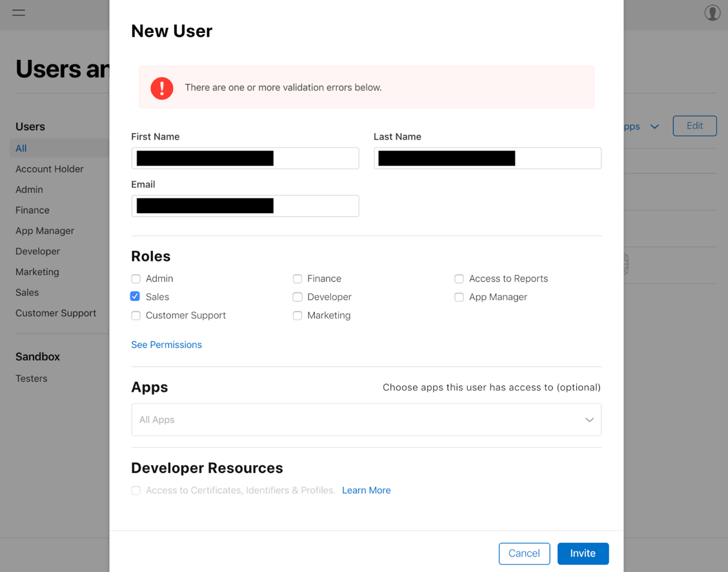Click the Invite button
Image resolution: width=728 pixels, height=572 pixels.
(583, 553)
